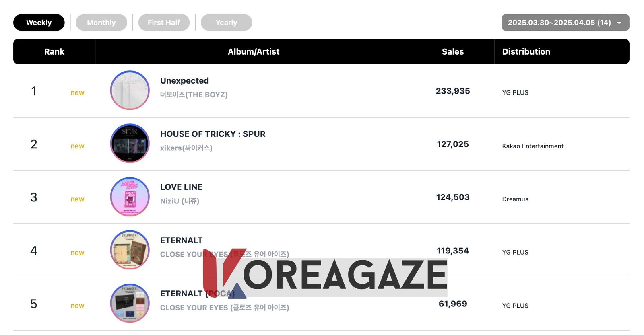This screenshot has height=335, width=644.
Task: Click the Sales column header
Action: [452, 52]
